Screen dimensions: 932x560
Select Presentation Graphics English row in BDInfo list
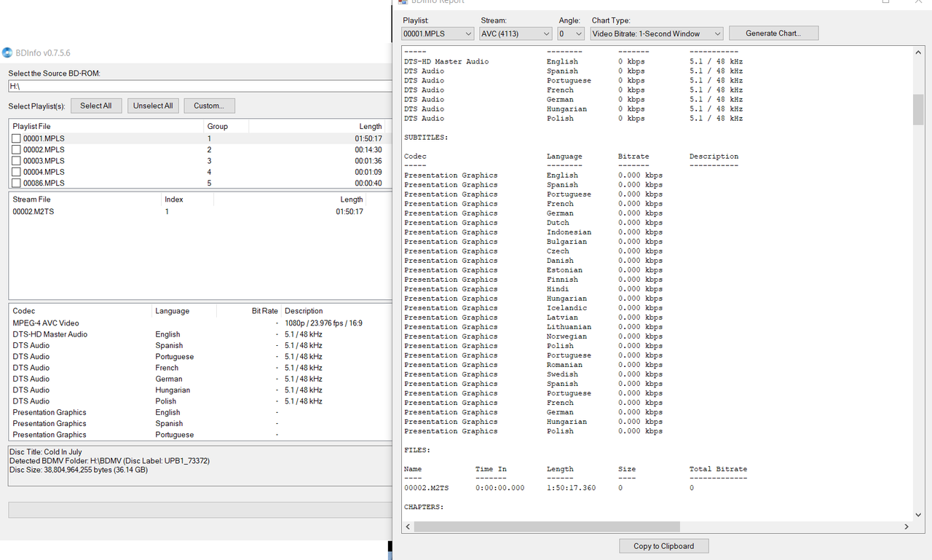point(200,412)
